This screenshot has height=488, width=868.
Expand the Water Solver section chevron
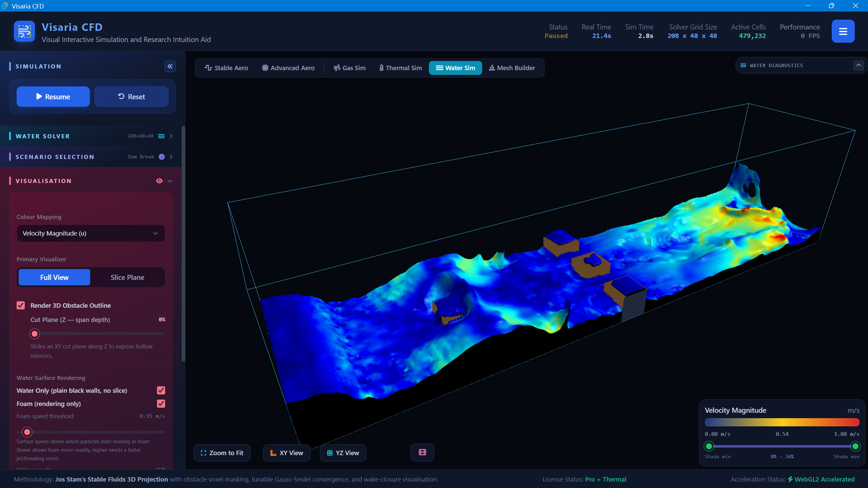pos(171,136)
